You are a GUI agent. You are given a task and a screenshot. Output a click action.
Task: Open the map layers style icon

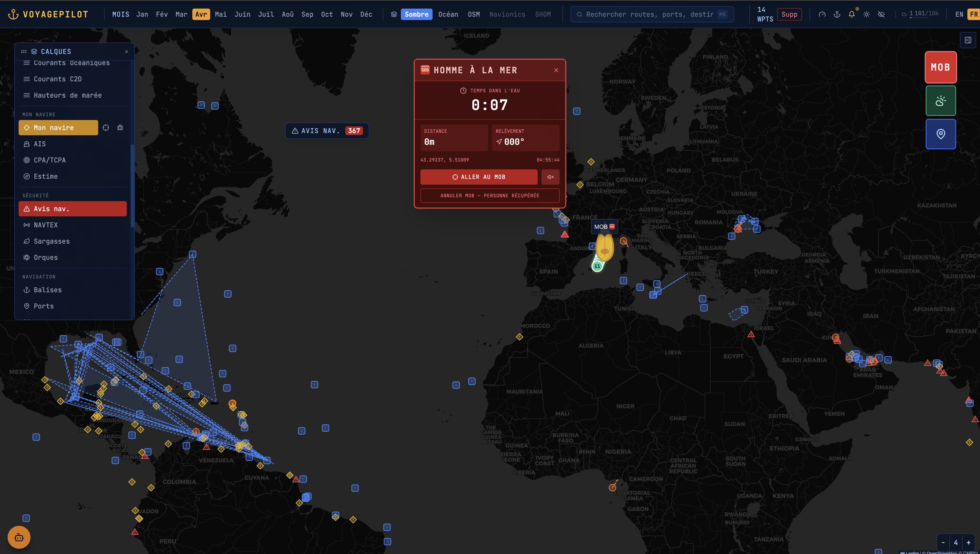pos(394,15)
